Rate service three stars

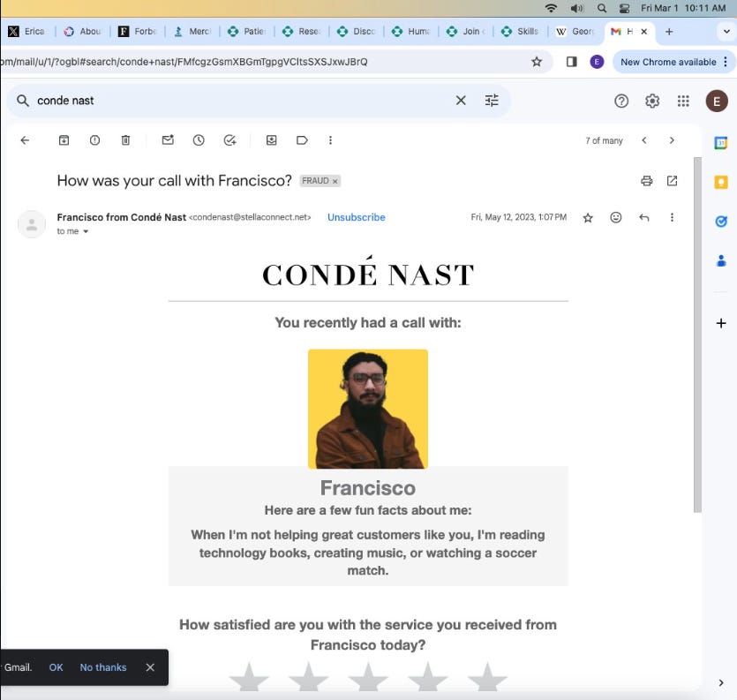pyautogui.click(x=368, y=677)
